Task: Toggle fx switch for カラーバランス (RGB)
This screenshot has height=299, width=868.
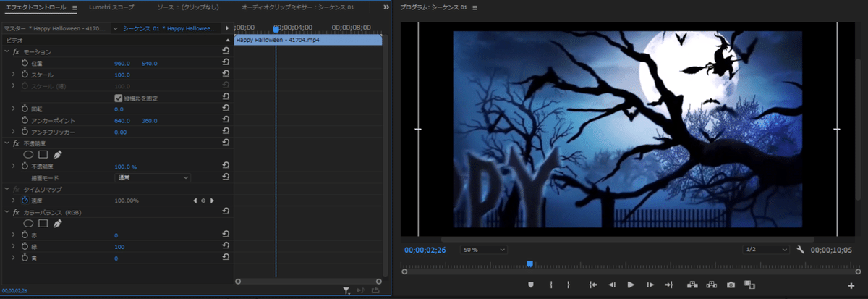Action: click(x=16, y=212)
